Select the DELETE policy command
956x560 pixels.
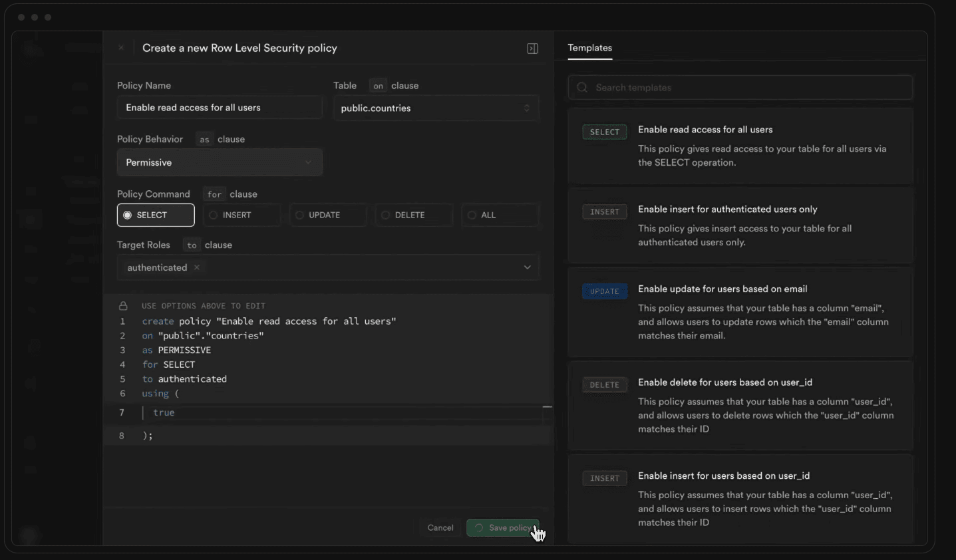pyautogui.click(x=413, y=215)
